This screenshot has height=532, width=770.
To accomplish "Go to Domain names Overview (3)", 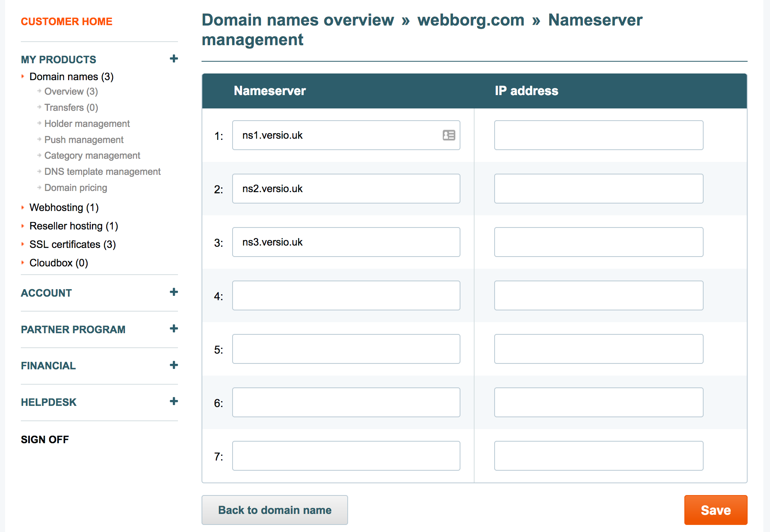I will click(71, 92).
